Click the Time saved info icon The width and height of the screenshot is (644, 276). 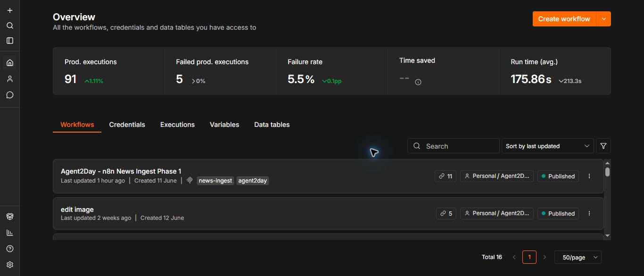(x=418, y=82)
